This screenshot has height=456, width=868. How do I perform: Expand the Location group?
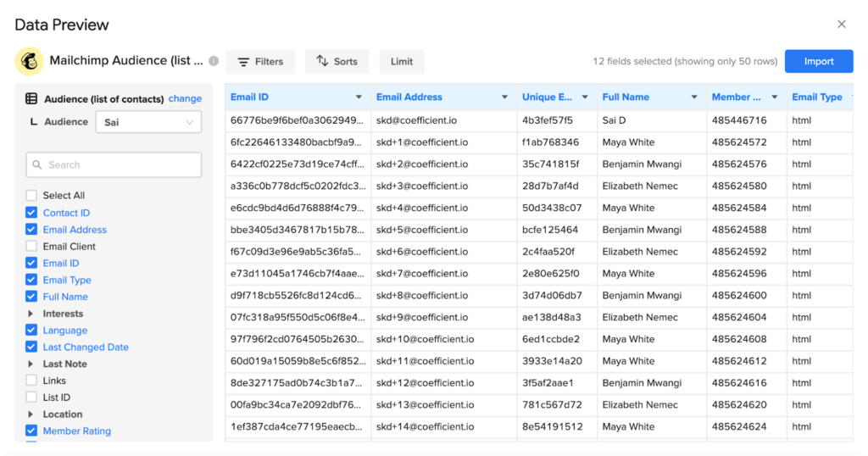[31, 414]
